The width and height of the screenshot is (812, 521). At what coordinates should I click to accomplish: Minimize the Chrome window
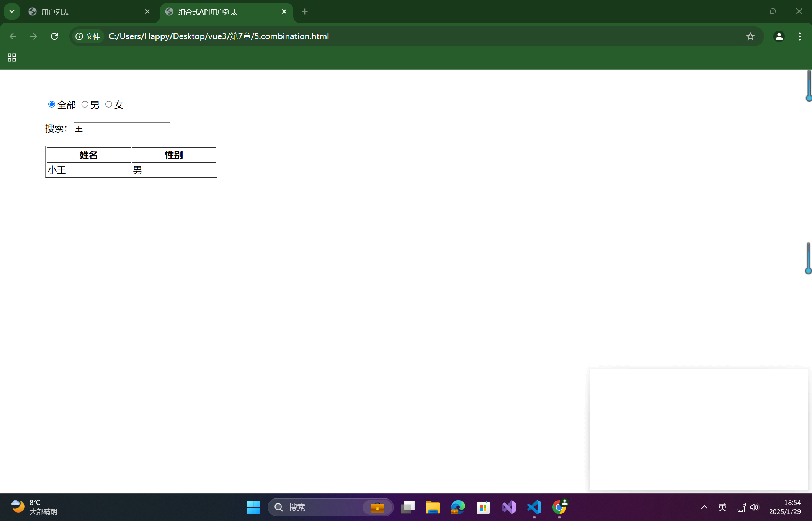click(747, 11)
